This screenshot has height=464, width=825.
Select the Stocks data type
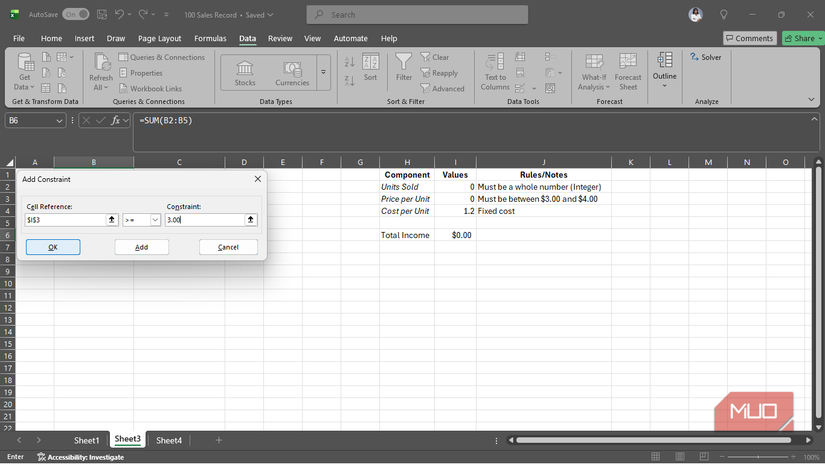point(245,73)
